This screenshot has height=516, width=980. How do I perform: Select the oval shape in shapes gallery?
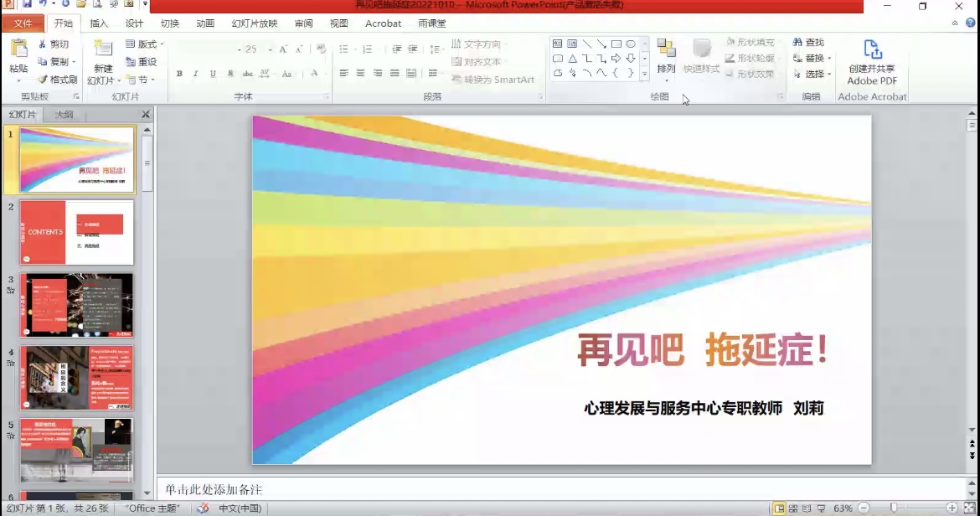coord(631,44)
